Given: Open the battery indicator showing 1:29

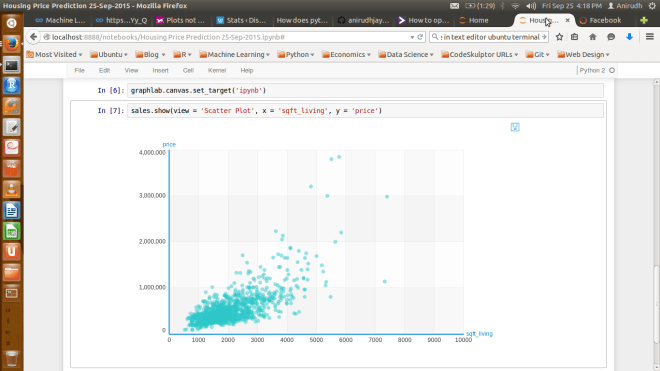Looking at the screenshot, I should pos(480,6).
